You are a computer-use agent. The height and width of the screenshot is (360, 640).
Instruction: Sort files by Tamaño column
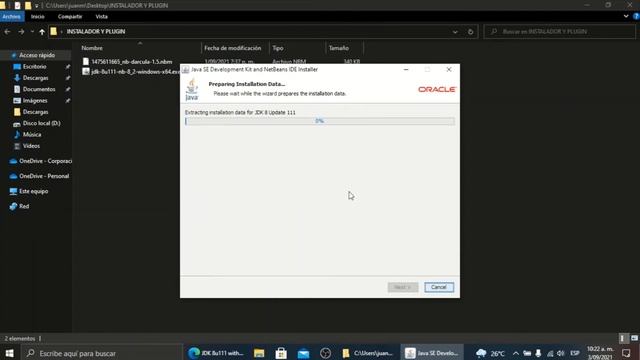coord(339,48)
